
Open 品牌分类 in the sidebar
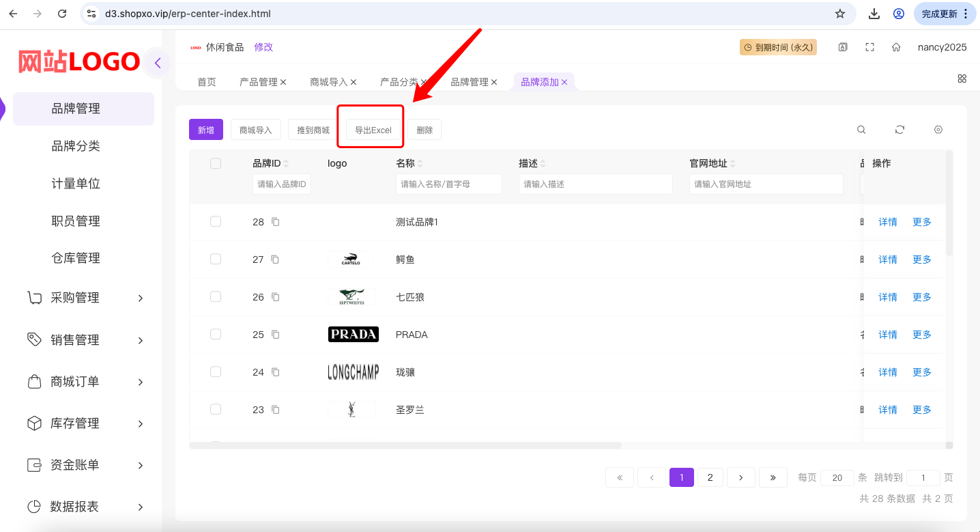pos(76,146)
